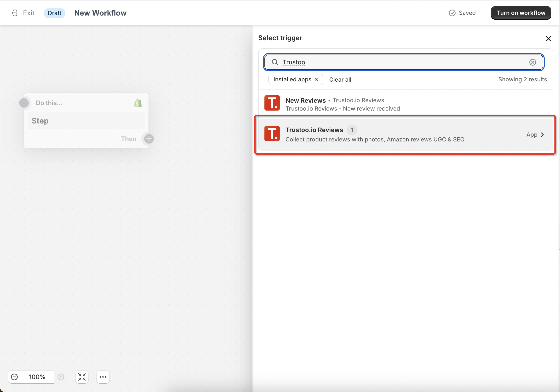Zoom in the canvas with the plus icon
This screenshot has height=392, width=560.
61,377
